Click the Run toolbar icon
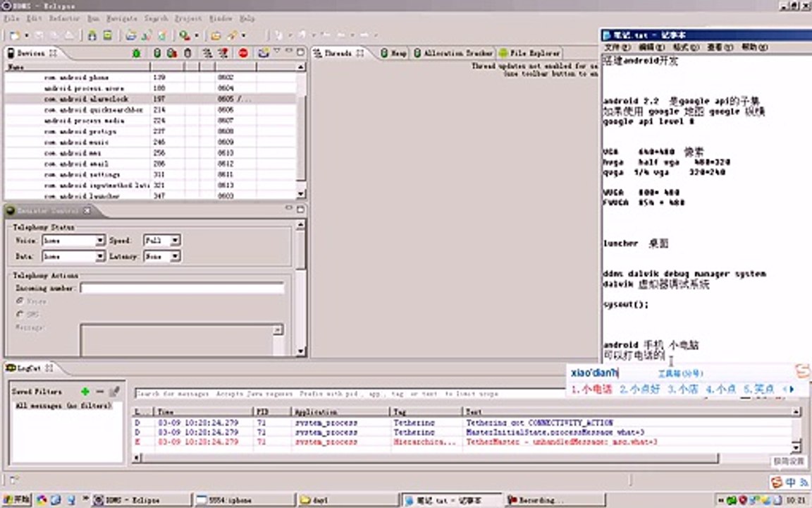The height and width of the screenshot is (508, 812). click(x=185, y=35)
